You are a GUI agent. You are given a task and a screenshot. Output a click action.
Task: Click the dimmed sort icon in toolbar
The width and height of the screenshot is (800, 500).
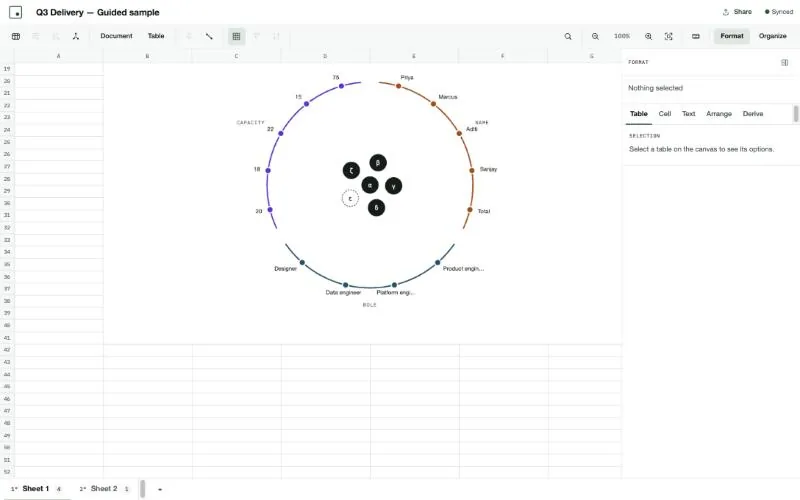(x=276, y=36)
